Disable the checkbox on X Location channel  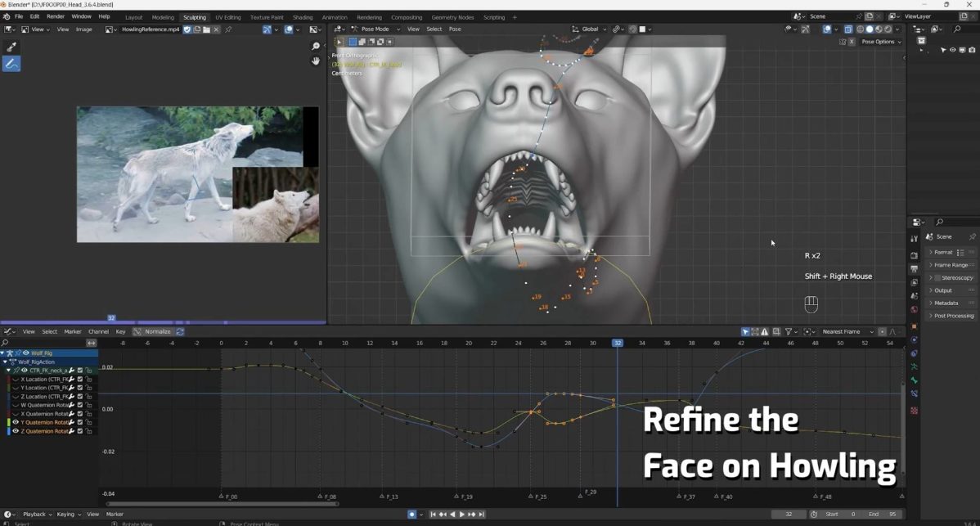click(x=79, y=379)
